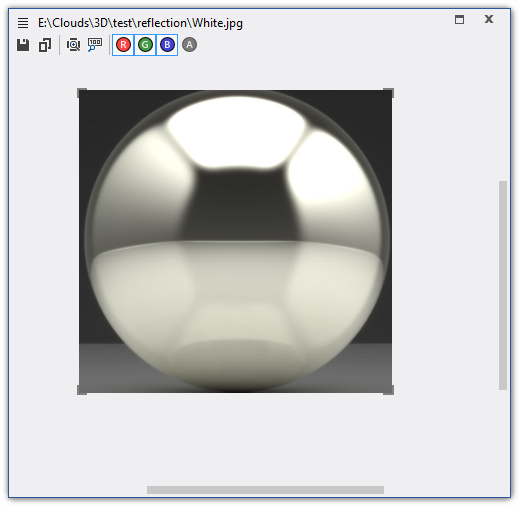519x506 pixels.
Task: Click the zoom 100% icon
Action: [x=95, y=45]
